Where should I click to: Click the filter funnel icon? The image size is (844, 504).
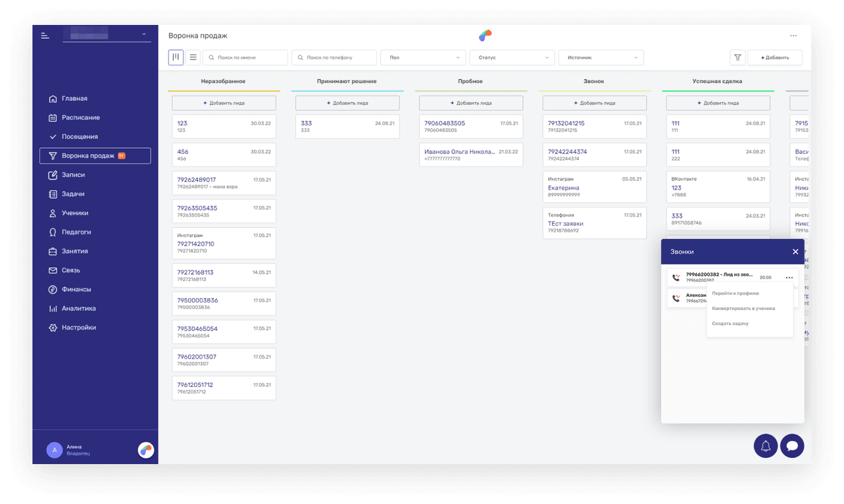click(738, 57)
